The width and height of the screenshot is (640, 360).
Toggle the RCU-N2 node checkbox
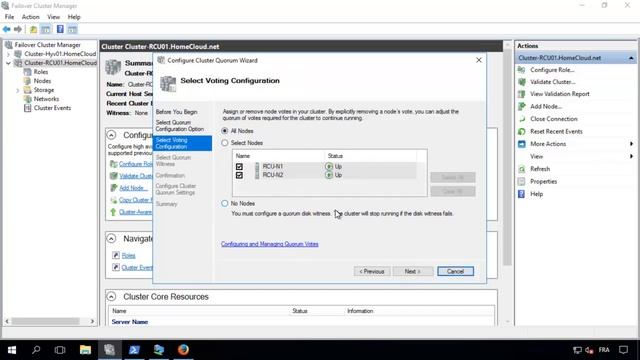pyautogui.click(x=239, y=175)
